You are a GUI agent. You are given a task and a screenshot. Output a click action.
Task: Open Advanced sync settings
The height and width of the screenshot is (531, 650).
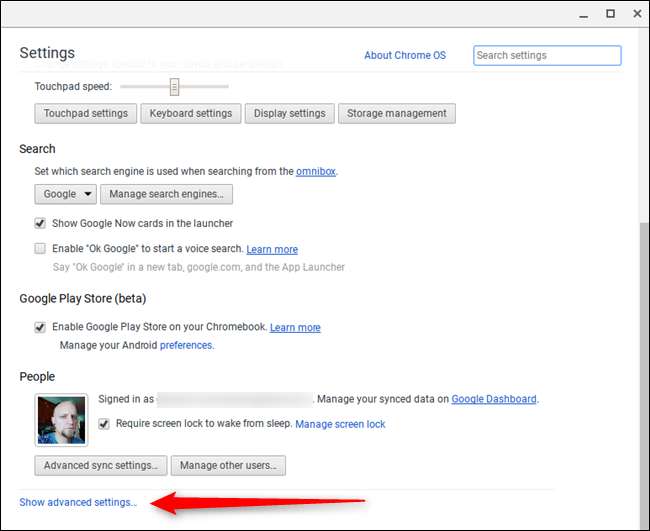click(x=101, y=466)
